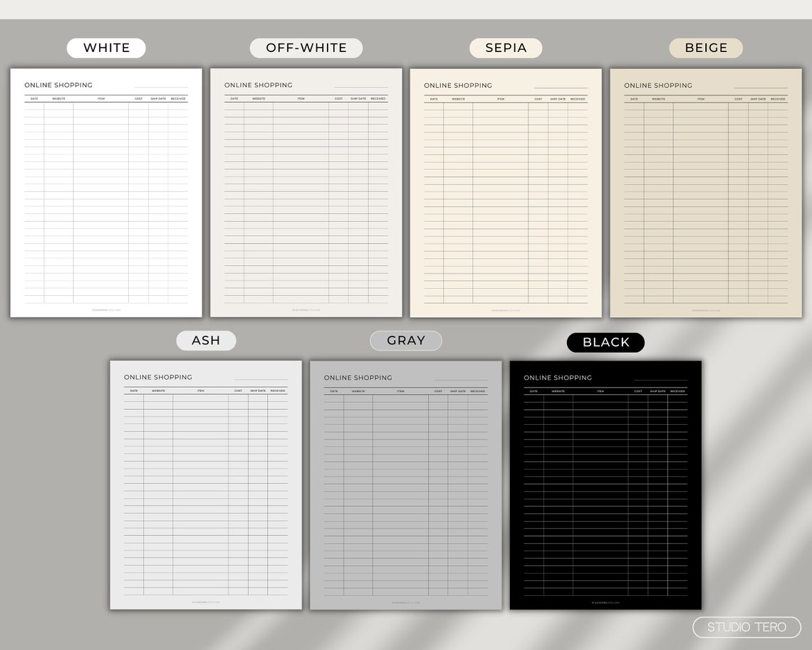Click the STUDIO TERO logo badge
Image resolution: width=812 pixels, height=650 pixels.
[x=745, y=627]
